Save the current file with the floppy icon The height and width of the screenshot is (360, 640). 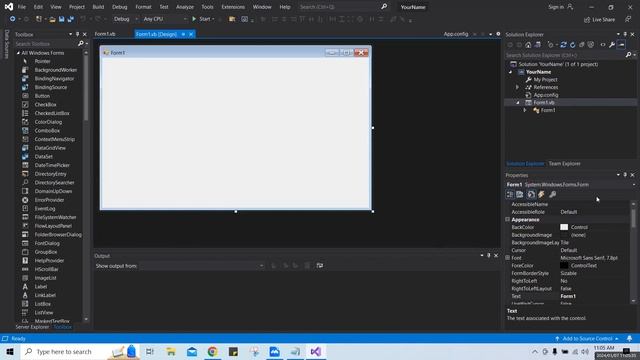[x=62, y=19]
